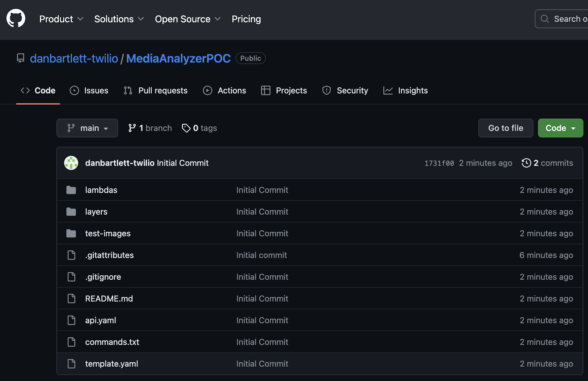The width and height of the screenshot is (588, 381).
Task: Click the tag icon beside 0 tags
Action: (186, 128)
